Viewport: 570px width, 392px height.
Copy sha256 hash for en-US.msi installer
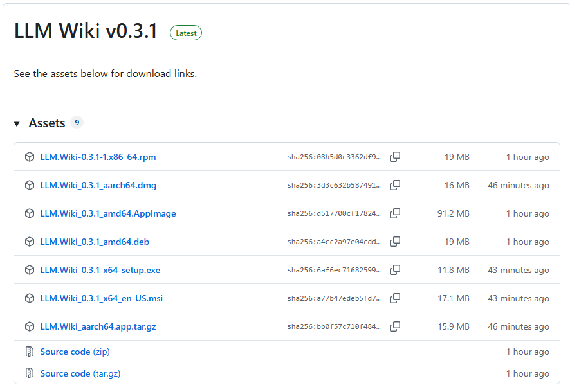click(395, 298)
